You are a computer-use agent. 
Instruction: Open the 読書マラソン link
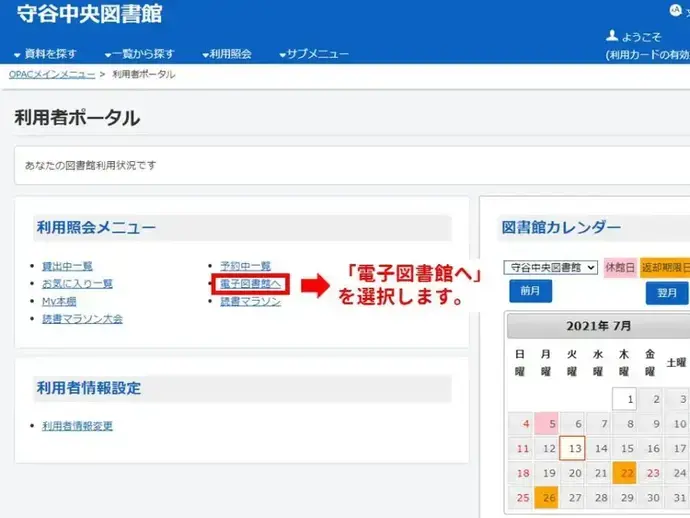(250, 301)
